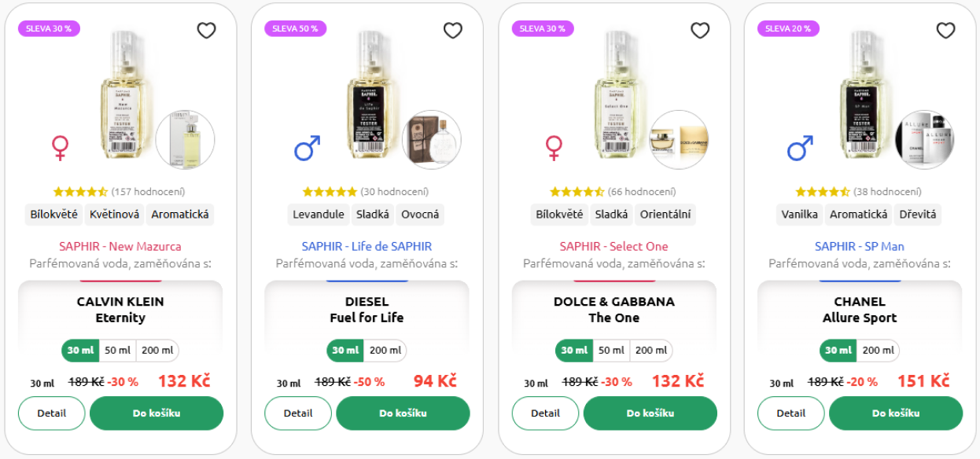Click heart icon on Select One card
Image resolution: width=980 pixels, height=459 pixels.
coord(700,31)
